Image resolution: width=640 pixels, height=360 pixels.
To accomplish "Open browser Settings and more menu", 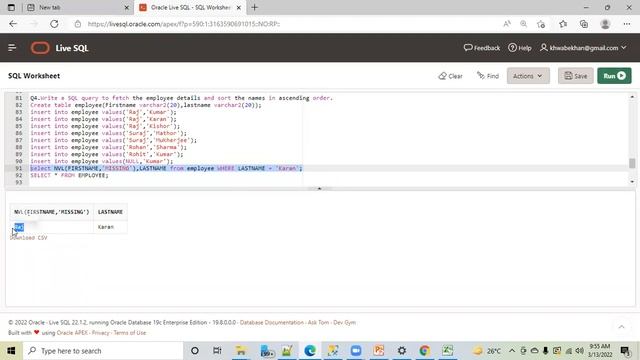I will 627,24.
